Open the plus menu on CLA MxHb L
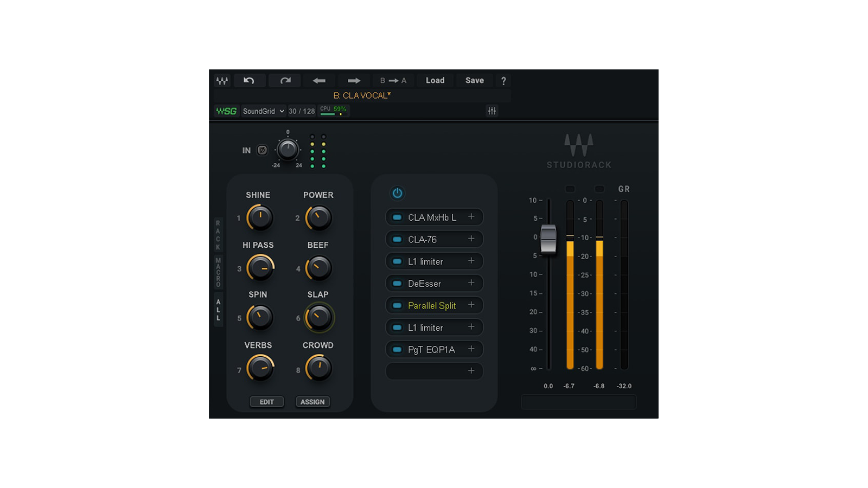This screenshot has height=488, width=868. pos(471,217)
